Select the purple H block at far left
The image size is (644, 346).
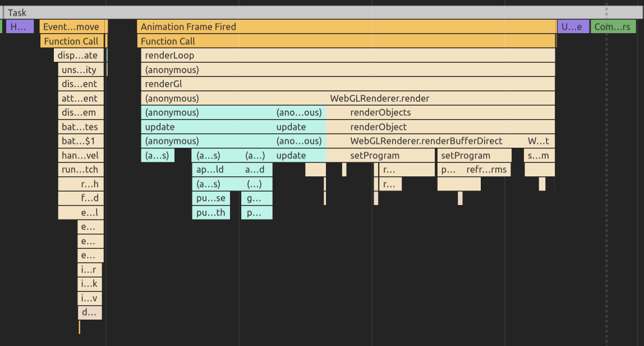tap(19, 26)
